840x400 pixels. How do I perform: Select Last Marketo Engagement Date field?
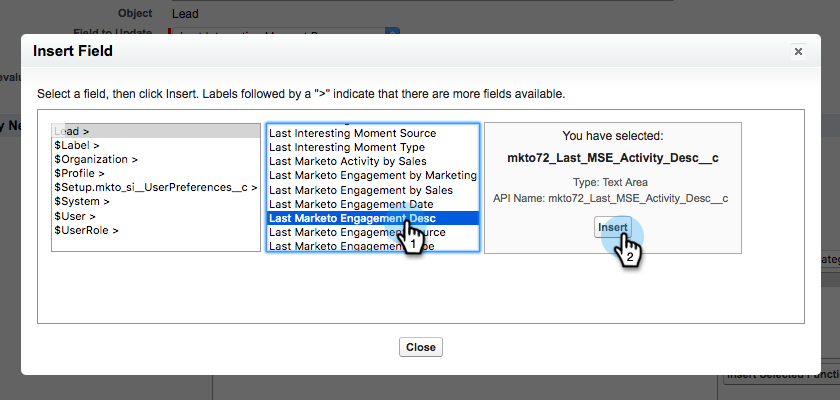tap(373, 204)
